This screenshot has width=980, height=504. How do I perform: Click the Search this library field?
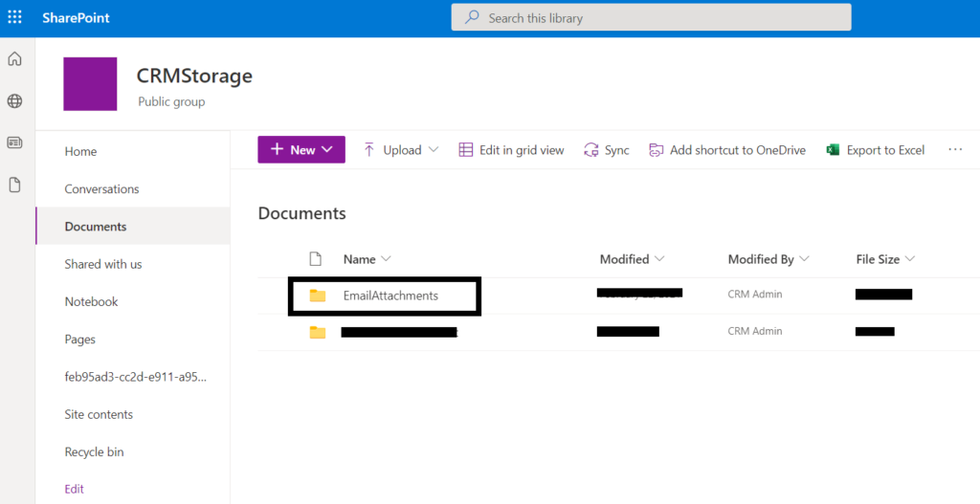651,17
